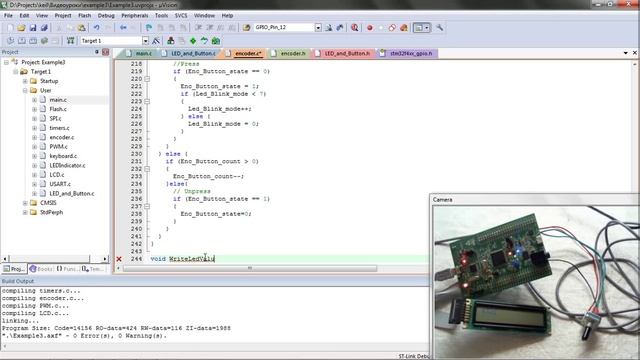The image size is (640, 360).
Task: Insert a breakpoint with red dot icon
Action: pyautogui.click(x=370, y=28)
